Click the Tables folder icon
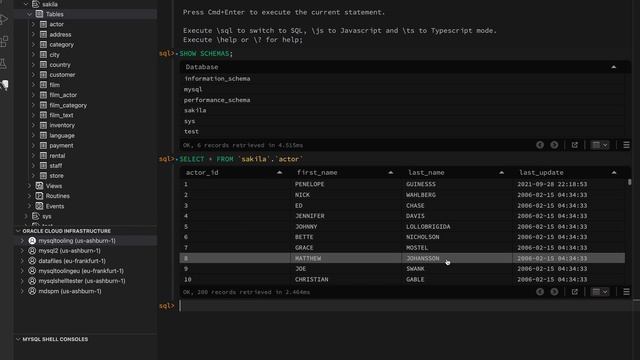Viewport: 640px width, 360px height. pyautogui.click(x=39, y=14)
